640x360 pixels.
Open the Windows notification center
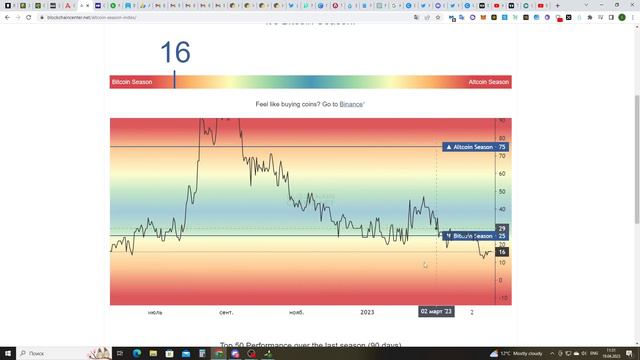629,353
